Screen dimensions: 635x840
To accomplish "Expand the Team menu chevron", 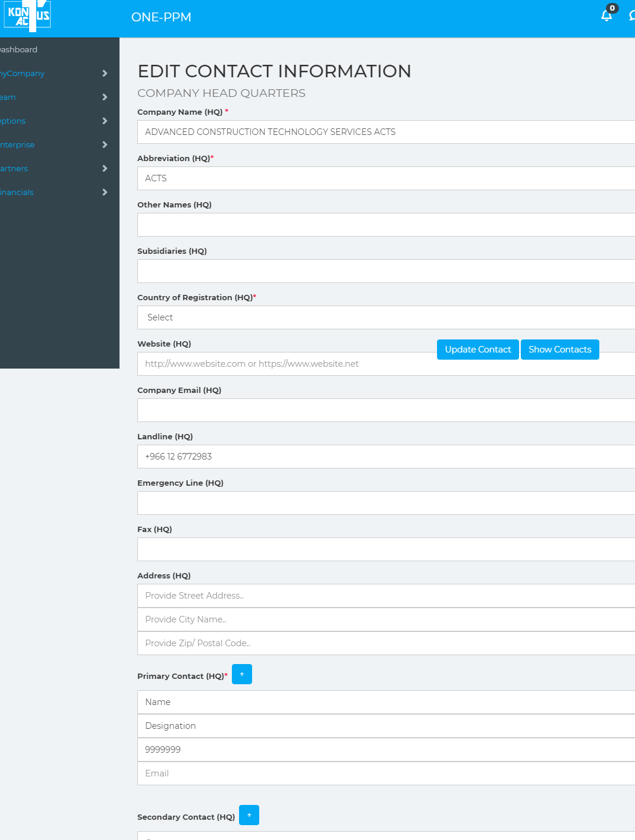I will pyautogui.click(x=105, y=97).
